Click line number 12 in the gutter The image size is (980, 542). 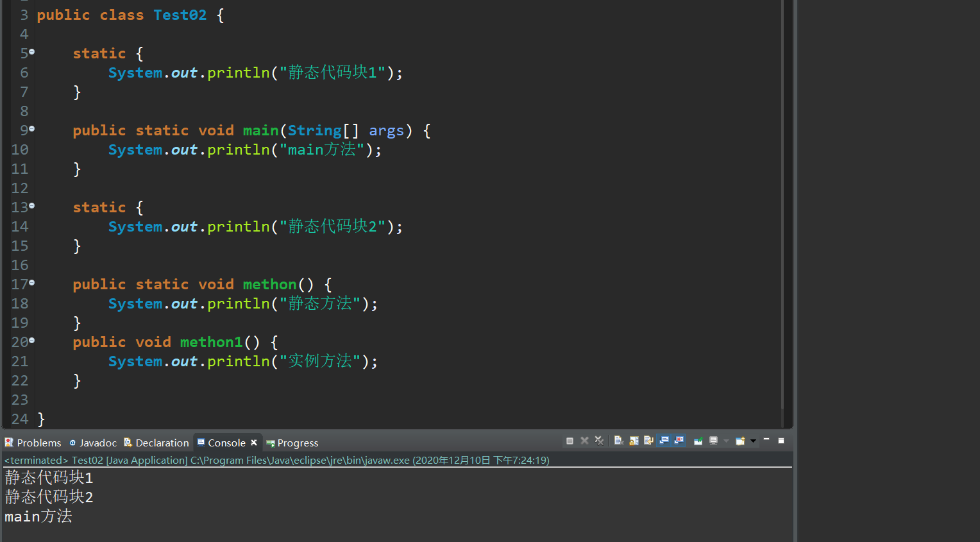click(20, 188)
